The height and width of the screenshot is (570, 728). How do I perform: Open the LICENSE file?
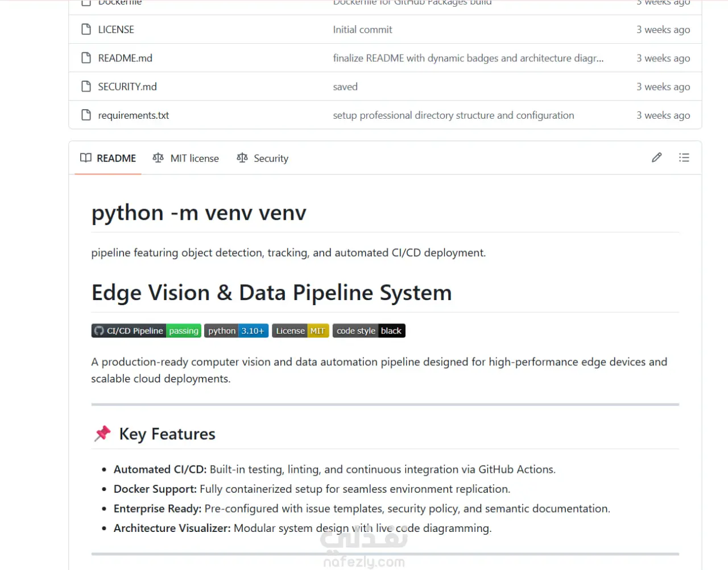(x=116, y=30)
